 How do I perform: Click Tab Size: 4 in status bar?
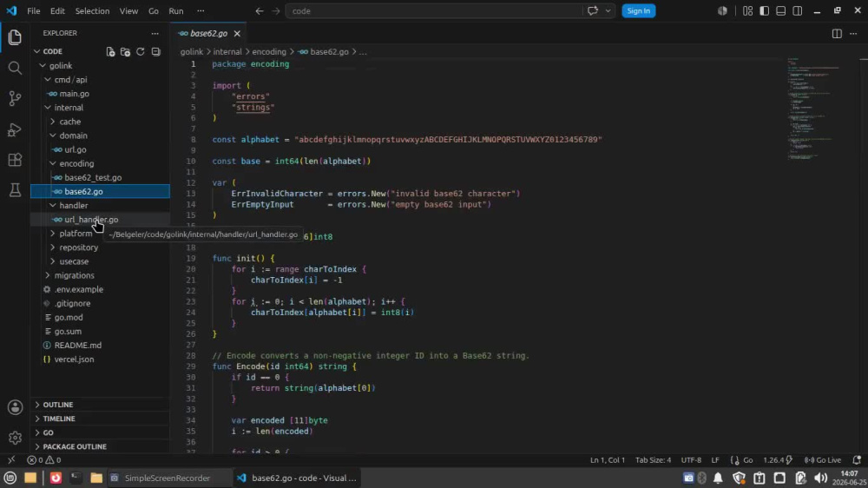tap(653, 459)
